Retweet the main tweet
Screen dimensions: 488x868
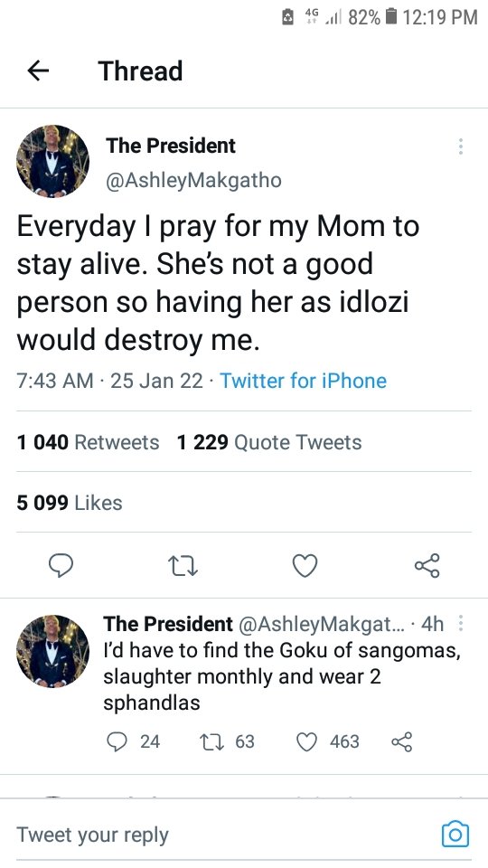tap(183, 566)
